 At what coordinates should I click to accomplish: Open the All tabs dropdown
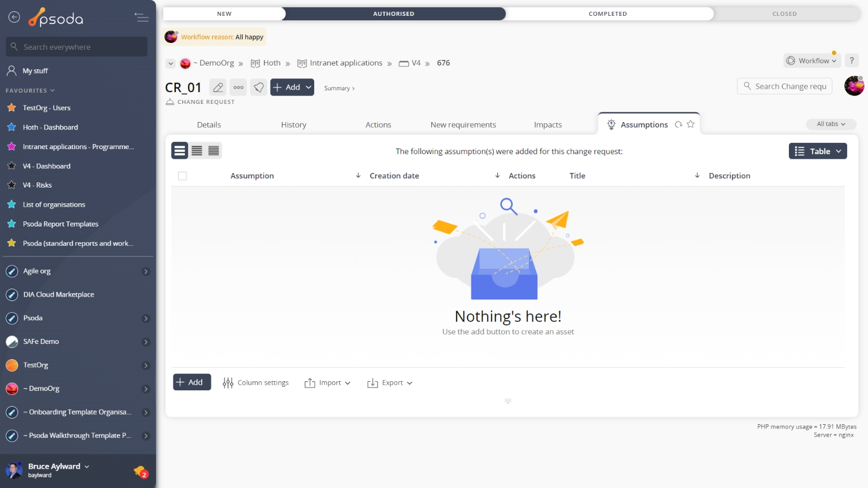831,124
